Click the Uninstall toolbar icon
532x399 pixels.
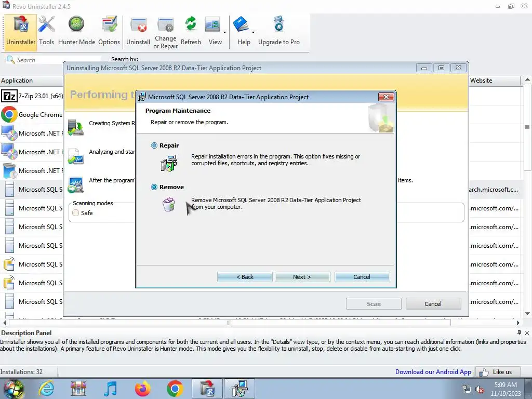point(138,25)
